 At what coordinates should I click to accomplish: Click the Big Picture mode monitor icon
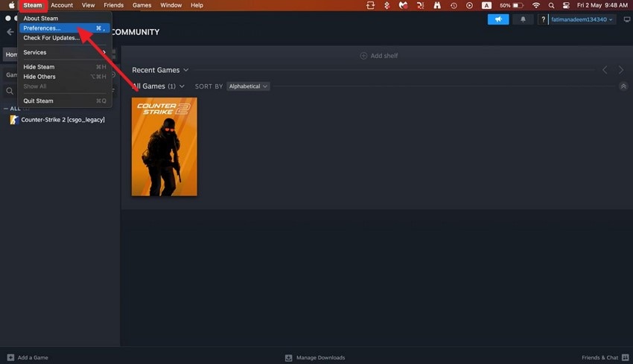(x=626, y=19)
